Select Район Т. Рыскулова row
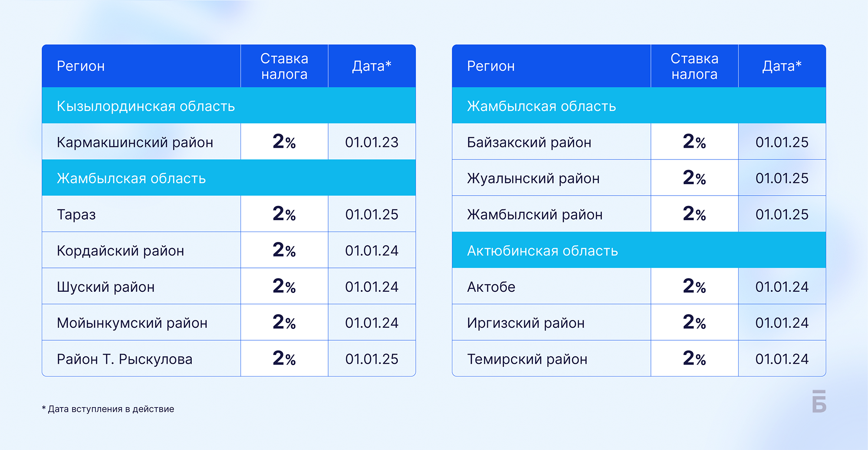Screen dimensions: 868x450 (229, 359)
